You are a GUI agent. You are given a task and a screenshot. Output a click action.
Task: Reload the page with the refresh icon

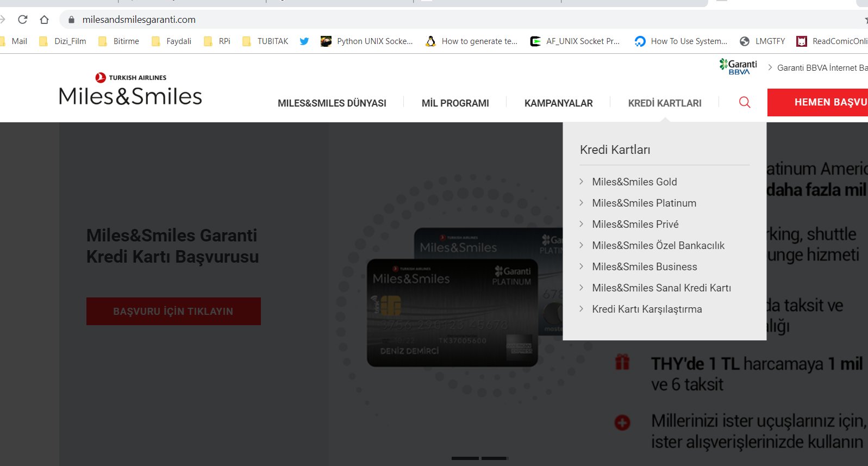[23, 20]
